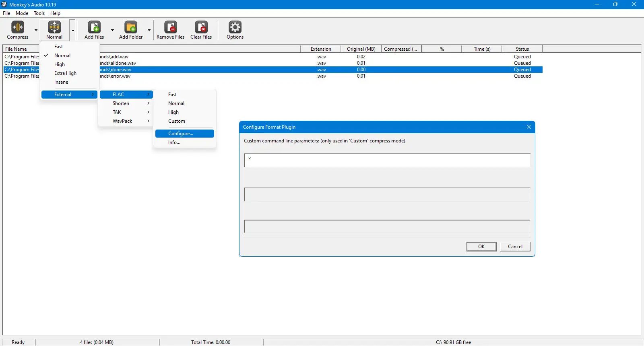Close the Configure Format Plugin dialog
The image size is (644, 346).
pyautogui.click(x=529, y=127)
